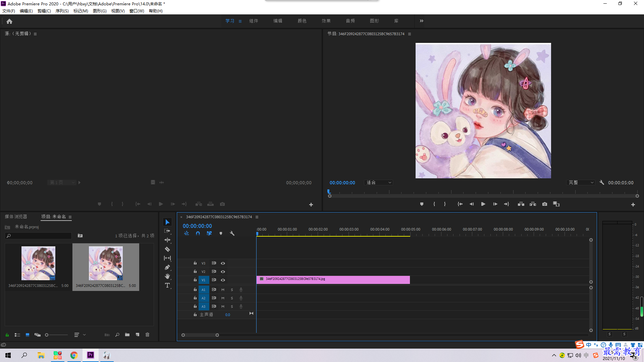Select the Razor tool

167,249
